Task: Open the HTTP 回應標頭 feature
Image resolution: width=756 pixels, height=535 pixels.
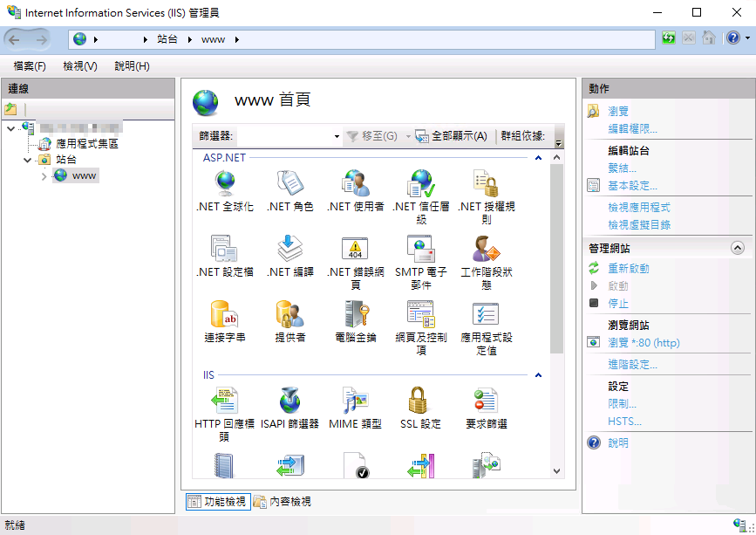Action: [225, 415]
